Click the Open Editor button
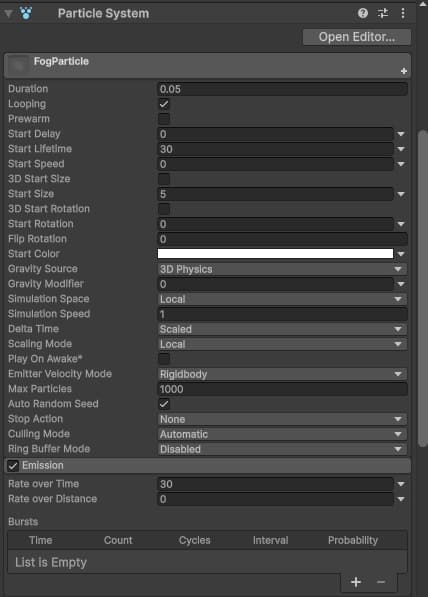 click(357, 37)
